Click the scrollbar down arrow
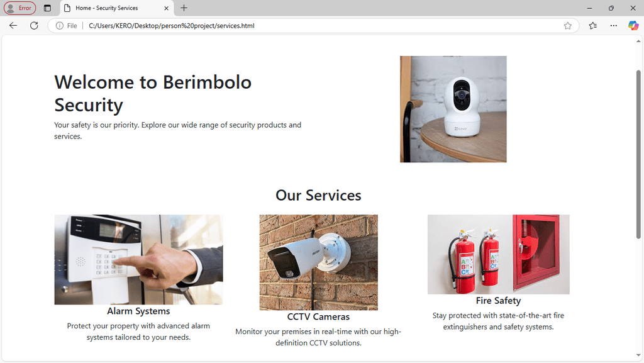 (x=638, y=355)
